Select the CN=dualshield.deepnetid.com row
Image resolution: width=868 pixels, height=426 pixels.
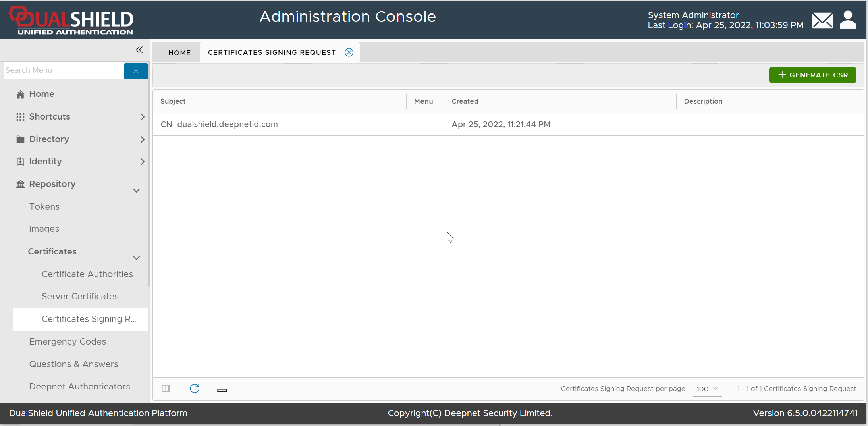click(219, 124)
